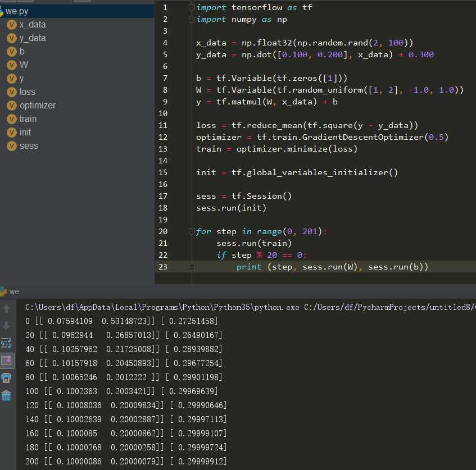This screenshot has width=476, height=470.
Task: Toggle soft-wrap in the run console
Action: coord(6,343)
